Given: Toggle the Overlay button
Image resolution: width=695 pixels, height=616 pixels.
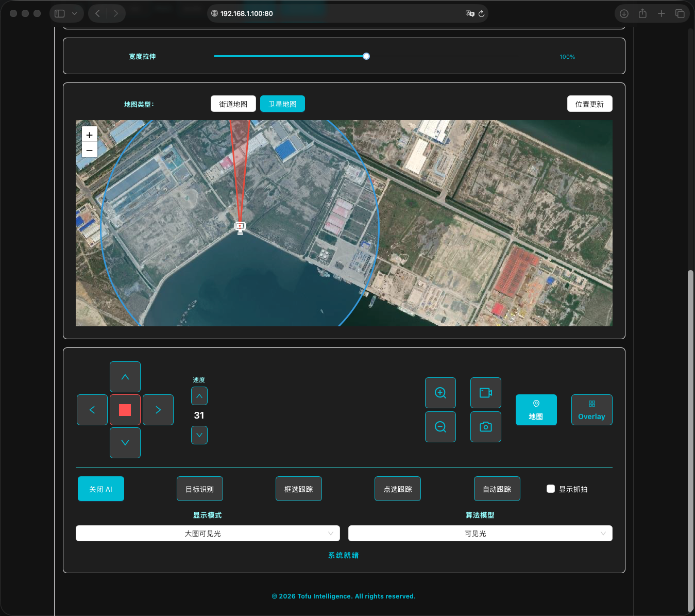Looking at the screenshot, I should click(591, 410).
